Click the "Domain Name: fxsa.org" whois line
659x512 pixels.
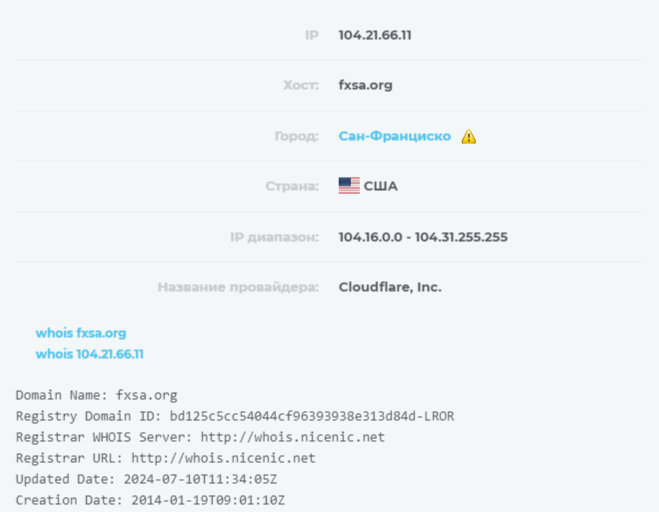click(96, 395)
